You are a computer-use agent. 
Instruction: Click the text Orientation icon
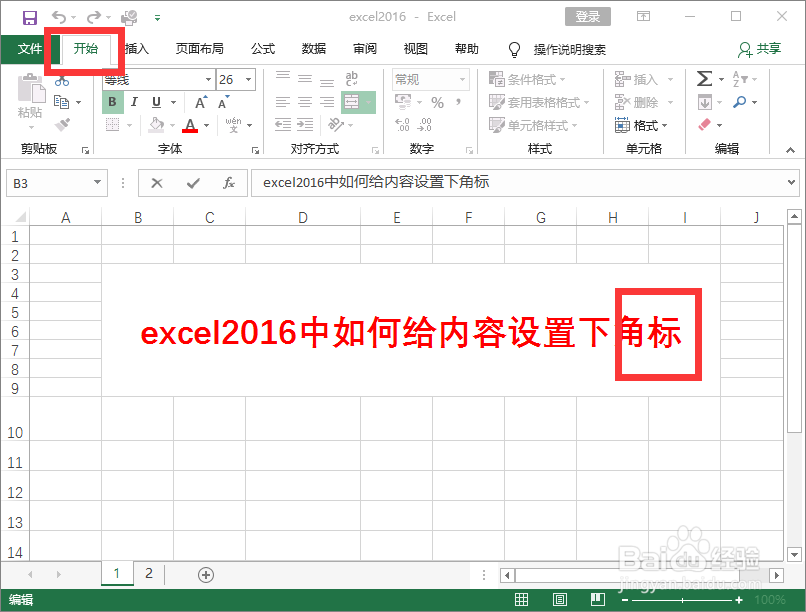tap(336, 124)
